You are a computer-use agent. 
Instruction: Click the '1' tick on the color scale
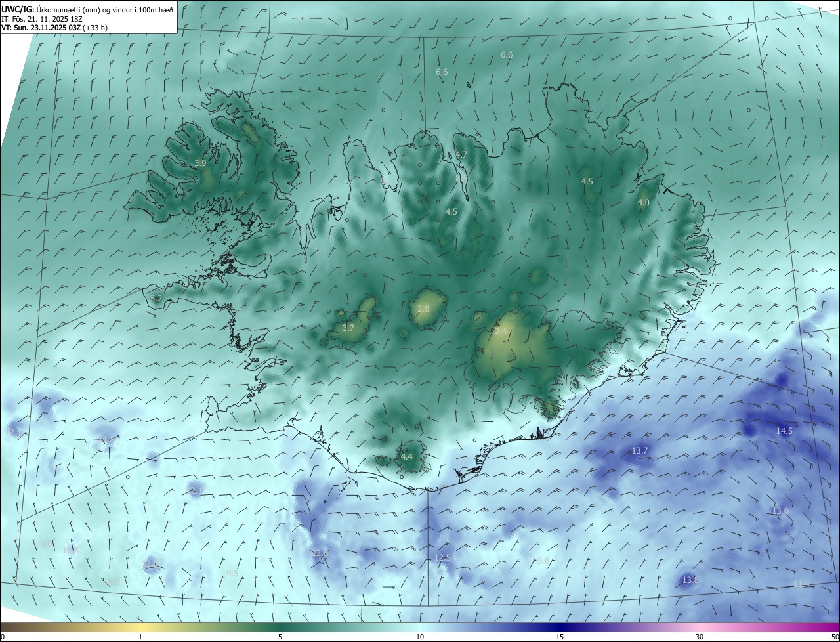coord(140,637)
